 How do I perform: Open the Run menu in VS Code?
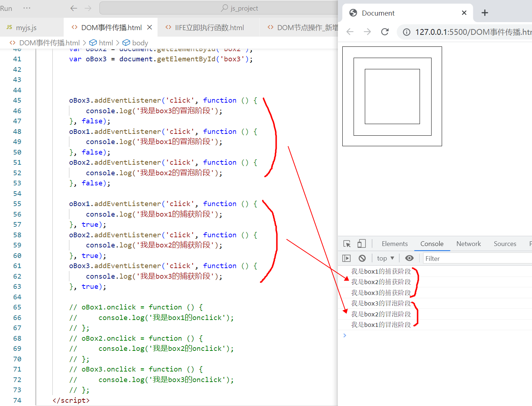point(6,8)
